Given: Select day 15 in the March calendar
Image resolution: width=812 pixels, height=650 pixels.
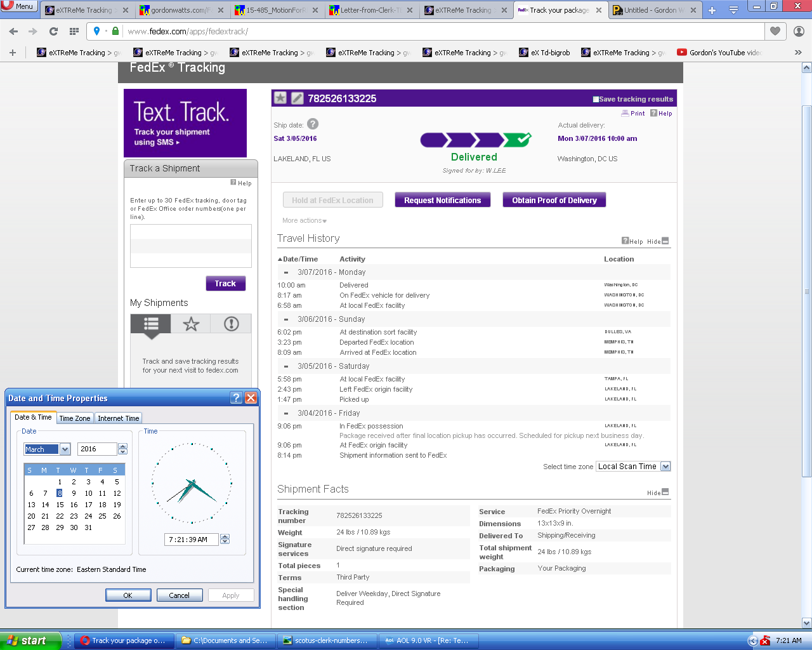Looking at the screenshot, I should tap(60, 505).
